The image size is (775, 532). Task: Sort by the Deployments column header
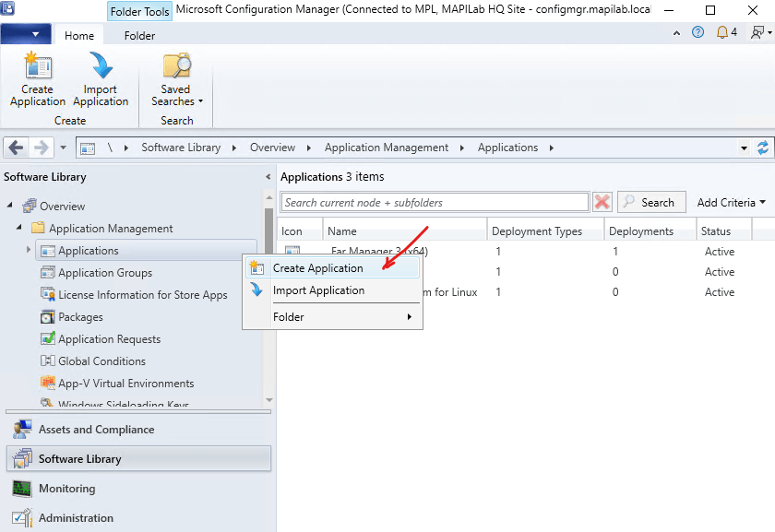click(x=650, y=231)
